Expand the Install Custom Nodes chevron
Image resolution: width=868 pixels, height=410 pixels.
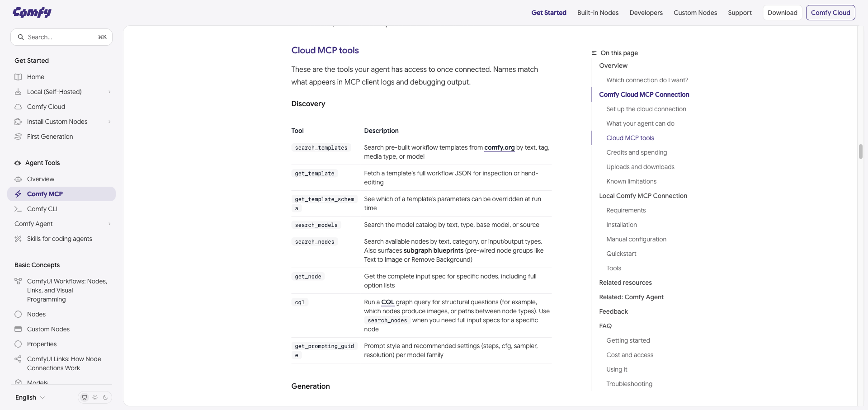pos(109,122)
